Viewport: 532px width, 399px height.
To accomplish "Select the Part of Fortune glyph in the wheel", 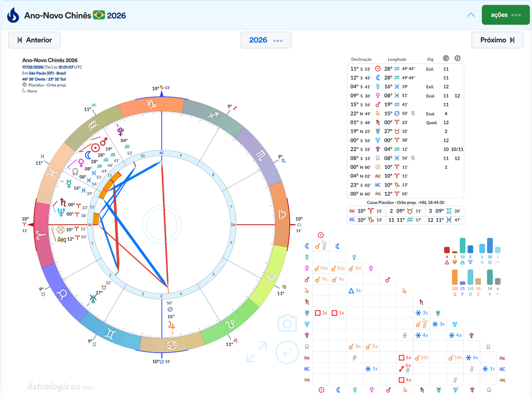I will tap(60, 230).
